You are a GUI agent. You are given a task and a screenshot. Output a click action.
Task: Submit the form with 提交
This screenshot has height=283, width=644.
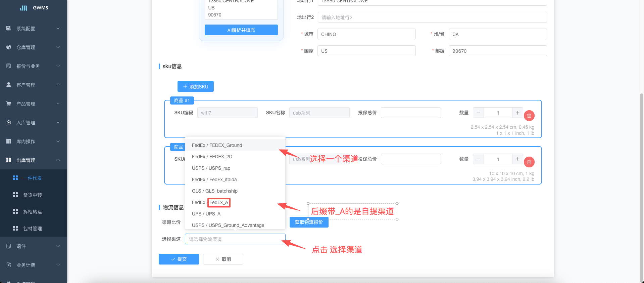tap(179, 259)
